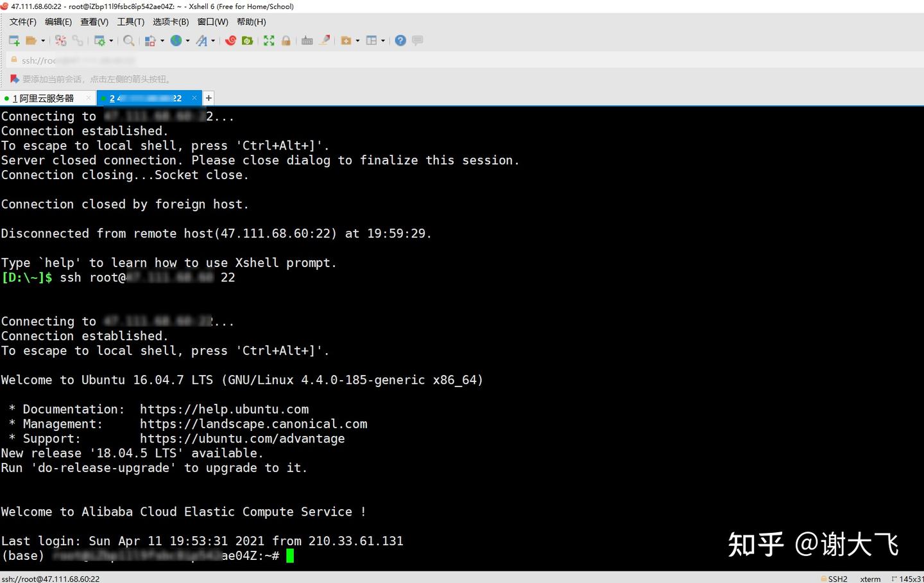Switch to the 阿里云服务器 tab
This screenshot has width=924, height=583.
(x=45, y=98)
